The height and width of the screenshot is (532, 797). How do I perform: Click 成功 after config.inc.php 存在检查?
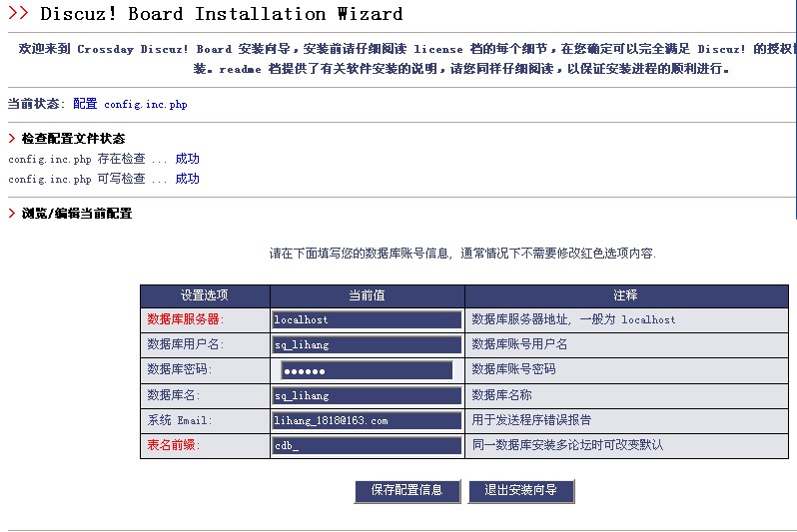point(187,159)
